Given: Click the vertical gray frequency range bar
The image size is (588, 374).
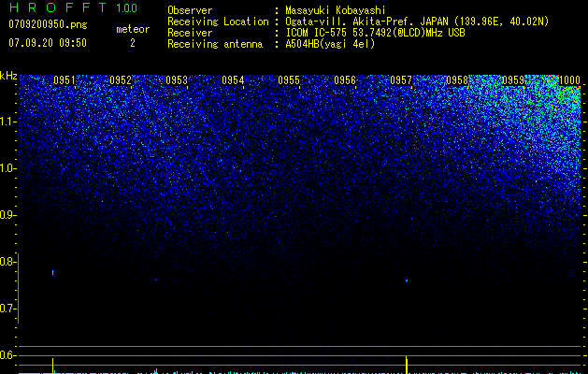Looking at the screenshot, I should pyautogui.click(x=19, y=289).
